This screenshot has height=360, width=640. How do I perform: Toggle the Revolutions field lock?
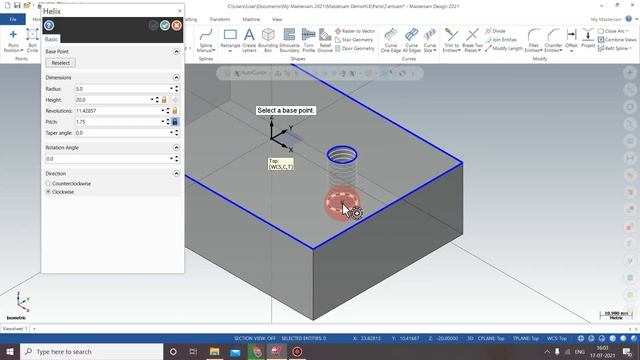point(175,111)
